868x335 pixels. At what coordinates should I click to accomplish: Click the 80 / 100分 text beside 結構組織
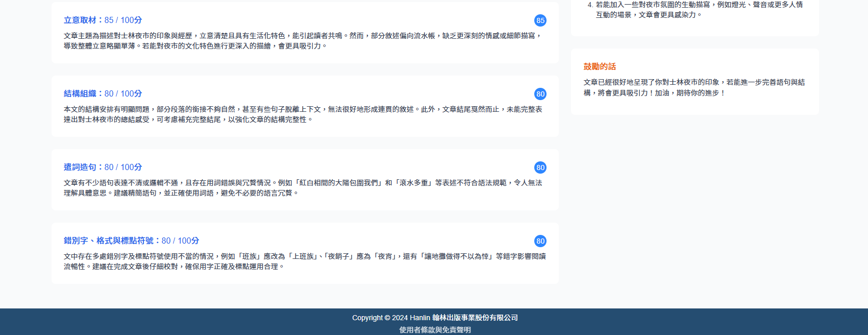coord(123,94)
